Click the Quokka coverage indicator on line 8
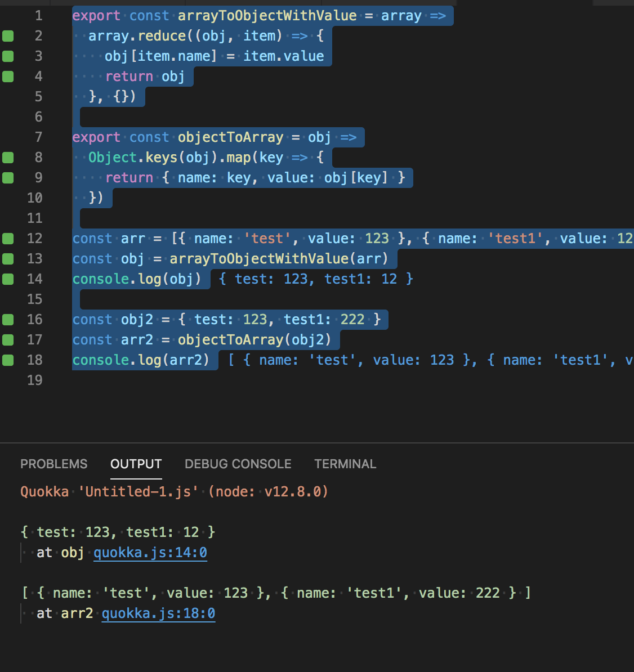The image size is (634, 672). point(8,157)
